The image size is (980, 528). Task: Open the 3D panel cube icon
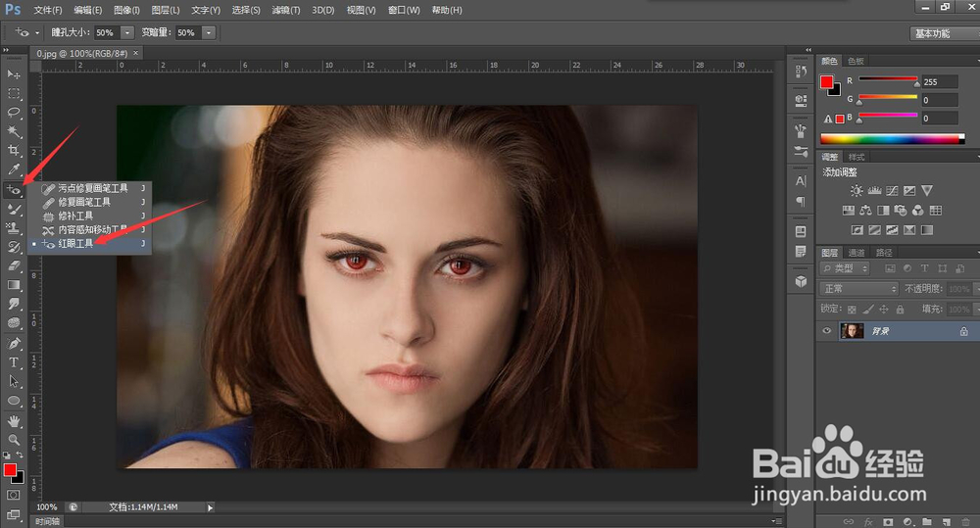[x=801, y=281]
